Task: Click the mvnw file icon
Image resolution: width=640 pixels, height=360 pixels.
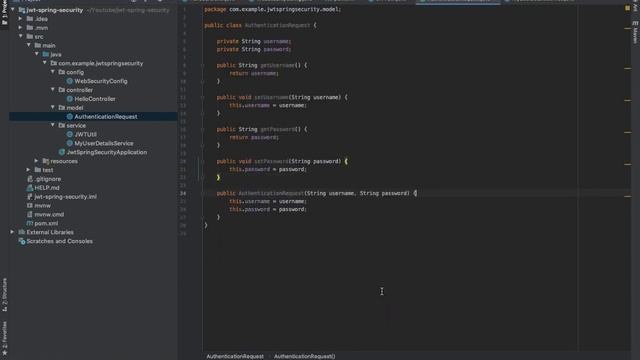Action: (x=30, y=205)
